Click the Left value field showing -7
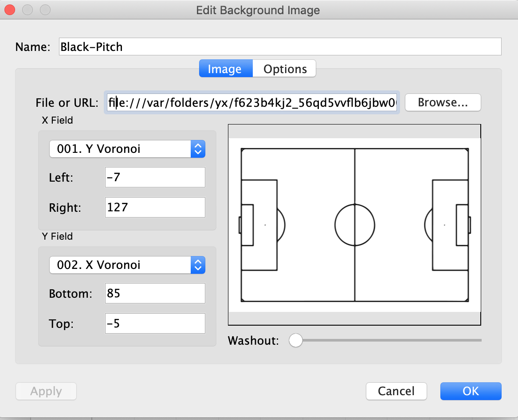The image size is (518, 420). tap(155, 177)
